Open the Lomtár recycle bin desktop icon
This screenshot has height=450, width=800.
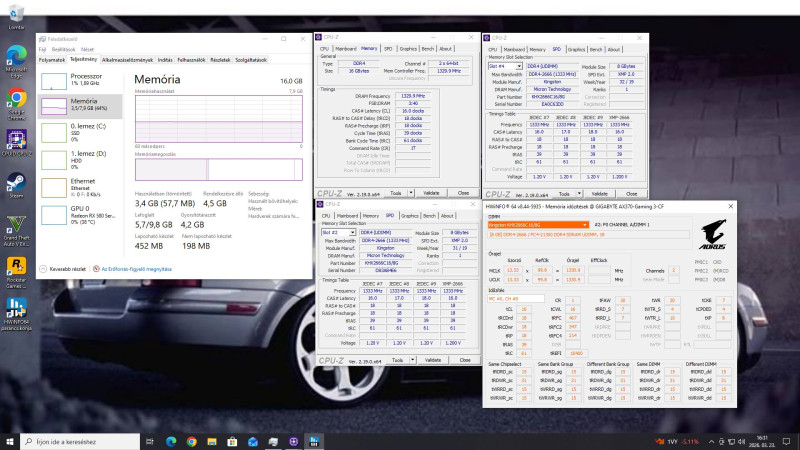click(x=16, y=15)
